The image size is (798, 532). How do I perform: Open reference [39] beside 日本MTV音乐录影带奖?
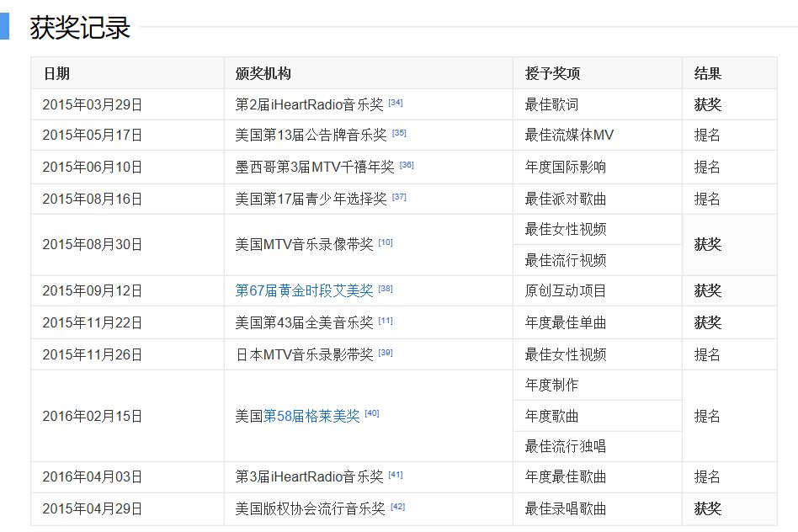[386, 353]
